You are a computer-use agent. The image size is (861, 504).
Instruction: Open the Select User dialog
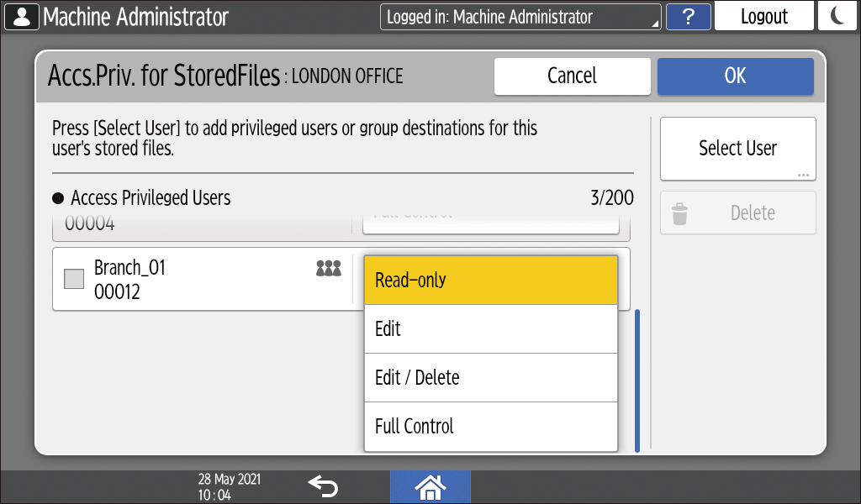pos(737,149)
